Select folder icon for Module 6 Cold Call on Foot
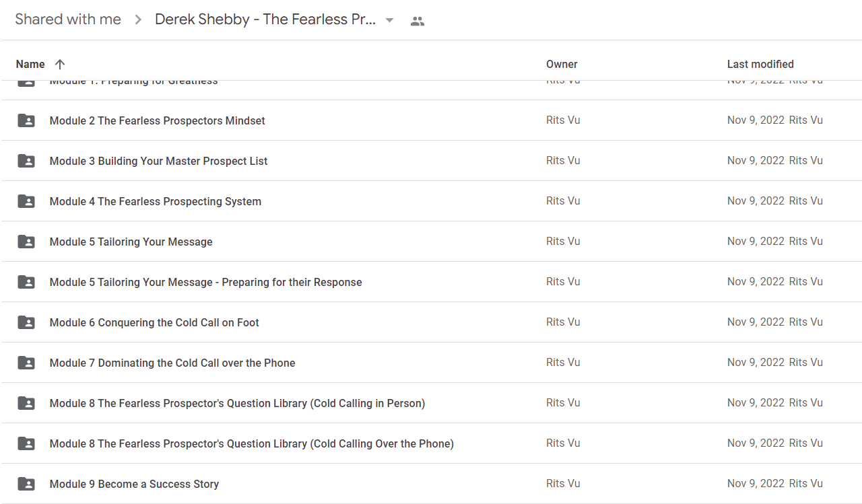 click(x=26, y=322)
